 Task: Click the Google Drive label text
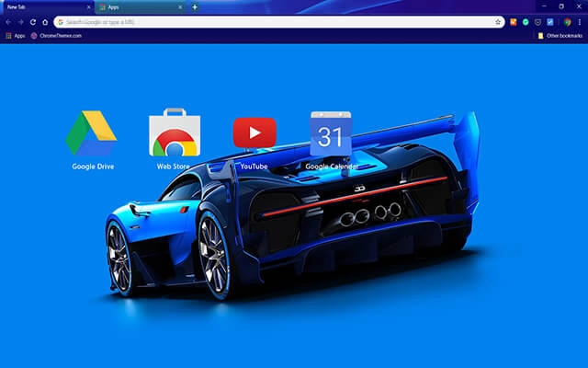pos(93,167)
